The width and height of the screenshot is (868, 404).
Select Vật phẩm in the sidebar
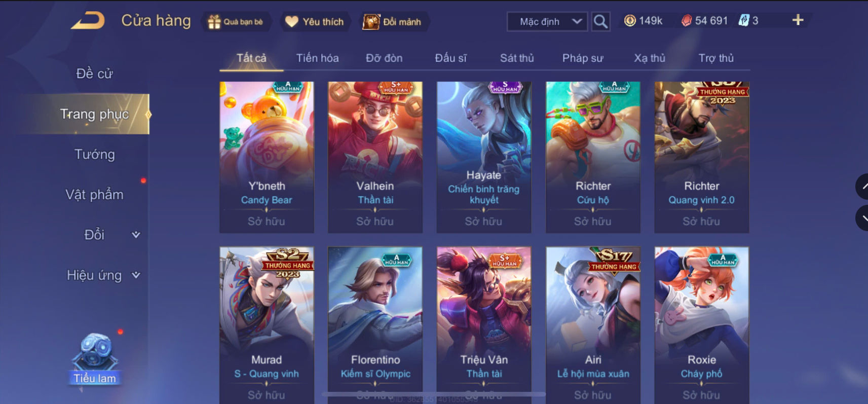95,195
